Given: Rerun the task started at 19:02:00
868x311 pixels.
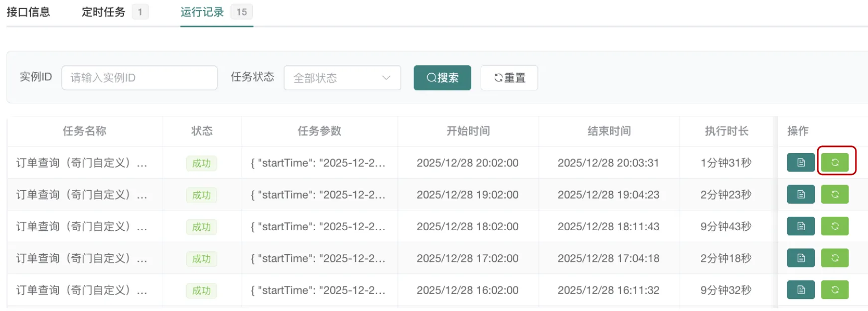Looking at the screenshot, I should pos(834,195).
